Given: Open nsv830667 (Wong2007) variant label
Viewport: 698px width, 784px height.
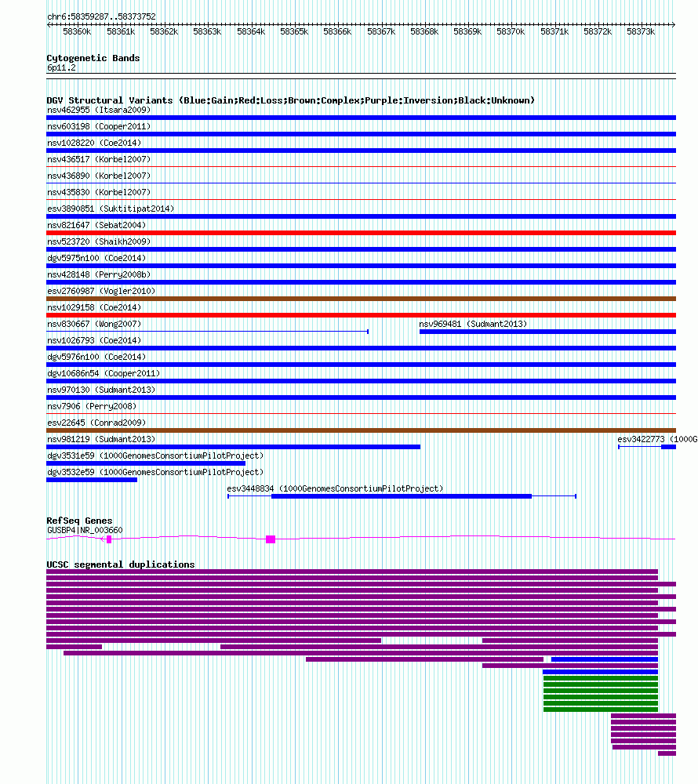Looking at the screenshot, I should 94,325.
